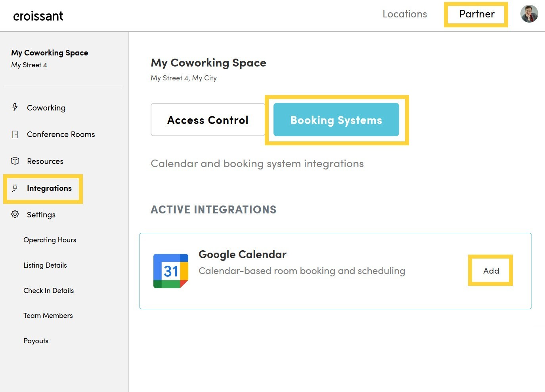Viewport: 545px width, 392px height.
Task: Select the Integrations plug icon
Action: click(15, 188)
